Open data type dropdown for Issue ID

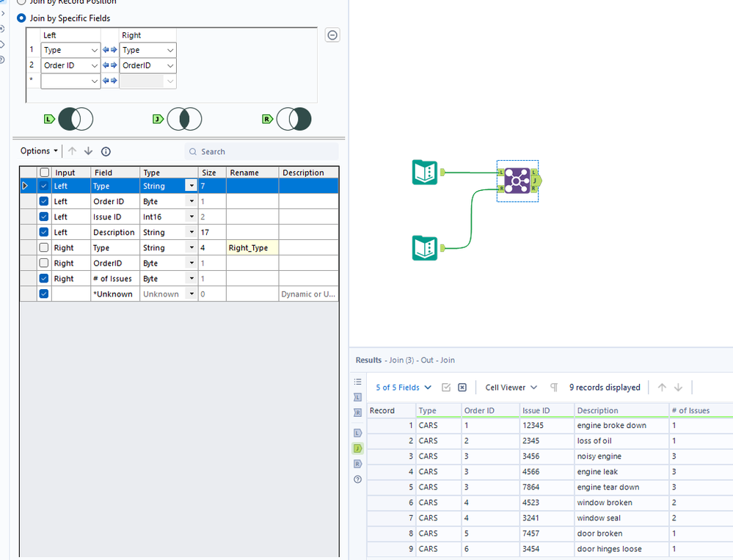coord(192,217)
